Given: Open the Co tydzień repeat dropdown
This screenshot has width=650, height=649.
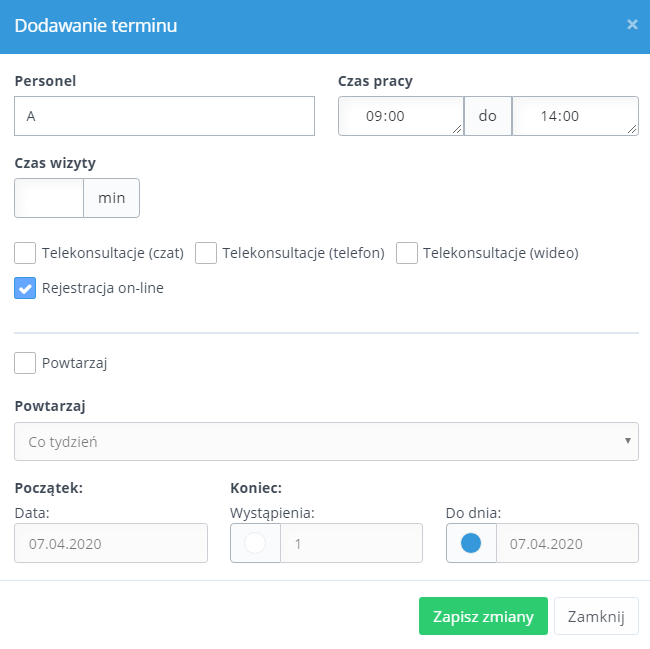Looking at the screenshot, I should (x=327, y=441).
